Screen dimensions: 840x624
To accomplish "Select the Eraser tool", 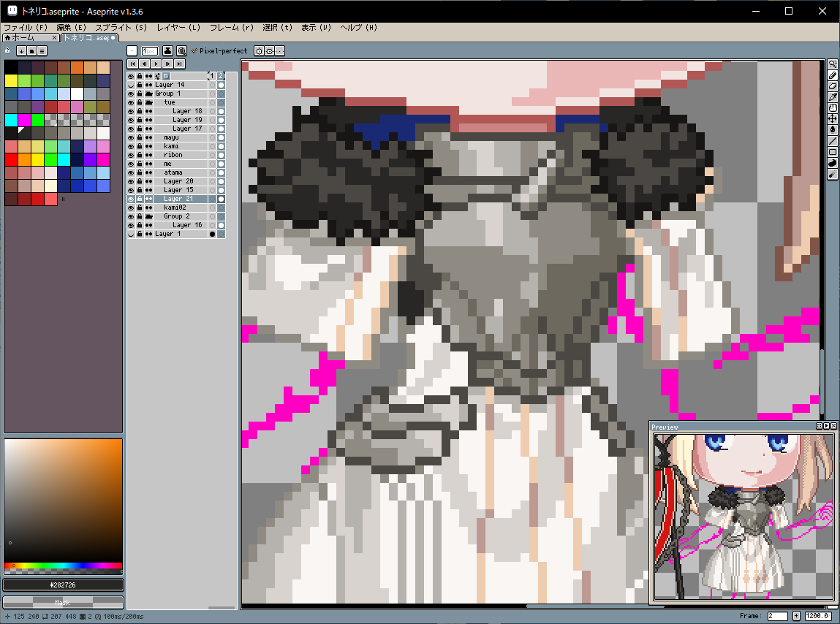I will [x=833, y=86].
